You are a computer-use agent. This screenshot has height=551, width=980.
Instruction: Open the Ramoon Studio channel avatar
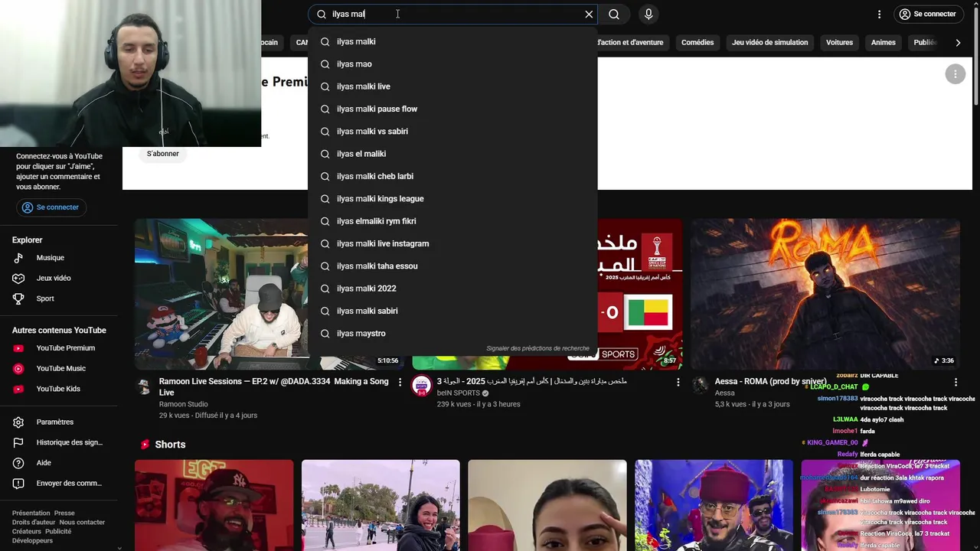coord(144,386)
